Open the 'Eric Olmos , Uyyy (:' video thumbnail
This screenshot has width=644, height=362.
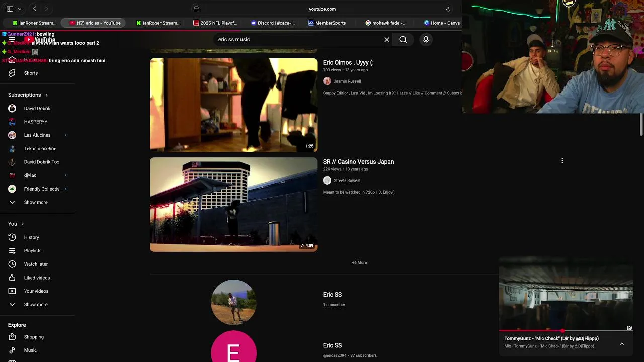[x=233, y=105]
